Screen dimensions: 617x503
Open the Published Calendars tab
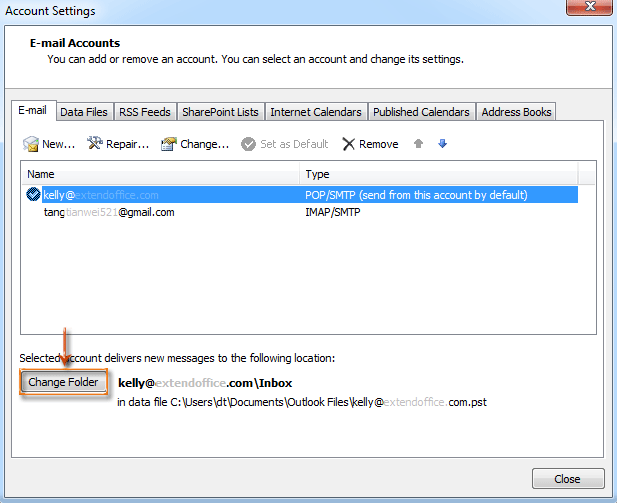tap(421, 112)
